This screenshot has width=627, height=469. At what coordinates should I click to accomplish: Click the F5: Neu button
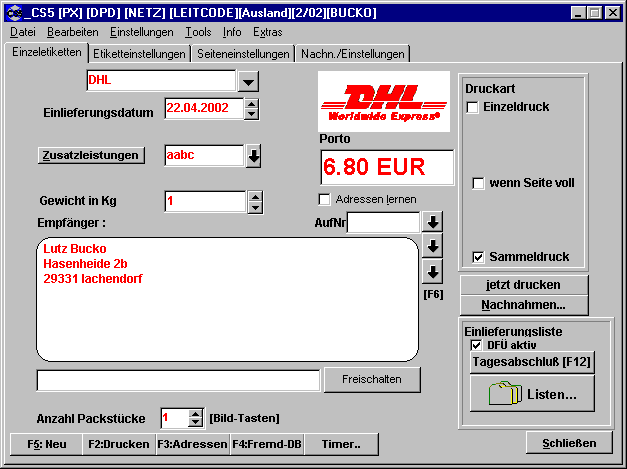coord(46,444)
